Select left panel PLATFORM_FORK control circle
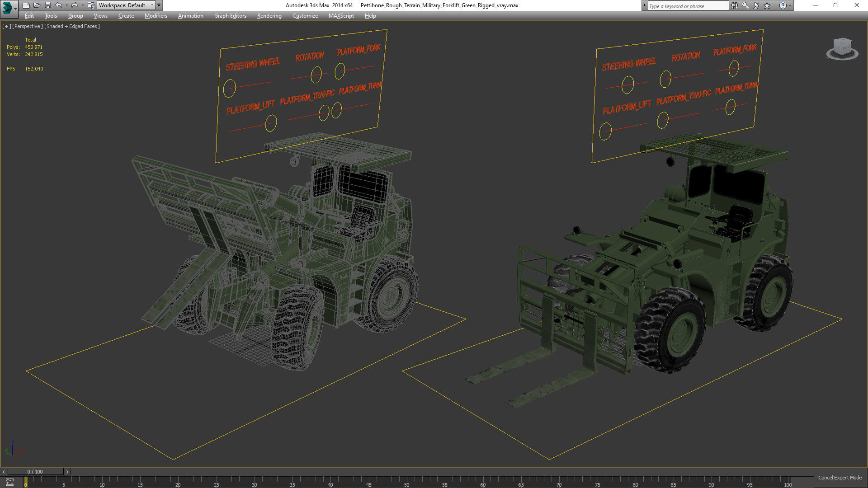 pos(340,70)
